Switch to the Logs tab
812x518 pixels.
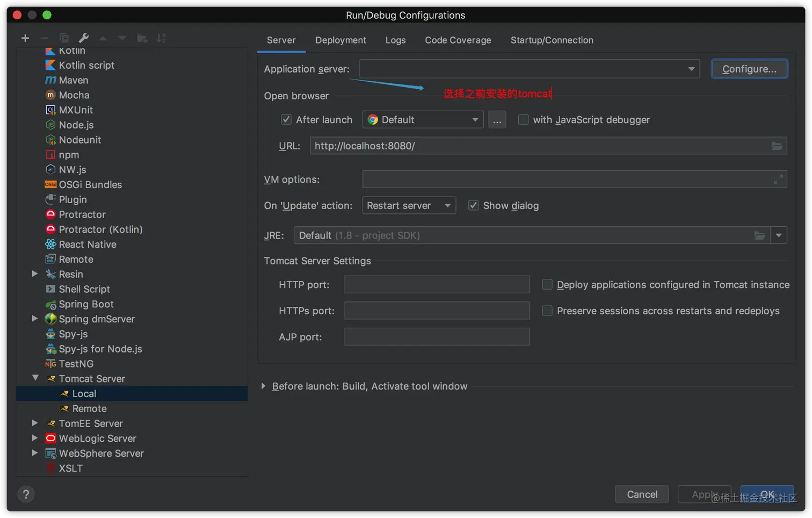[395, 40]
